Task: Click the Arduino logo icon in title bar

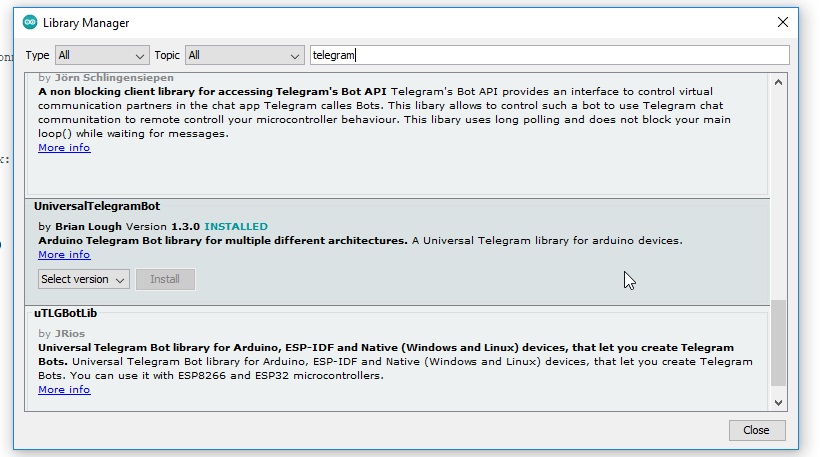Action: click(x=30, y=22)
